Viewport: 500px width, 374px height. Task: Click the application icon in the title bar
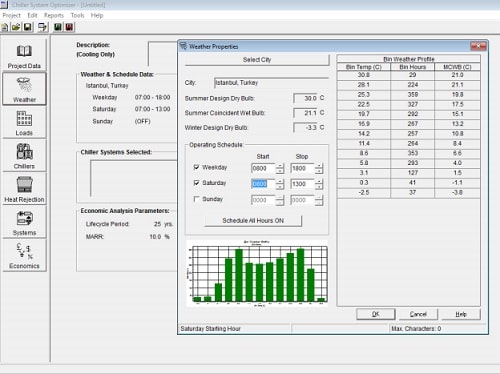4,5
